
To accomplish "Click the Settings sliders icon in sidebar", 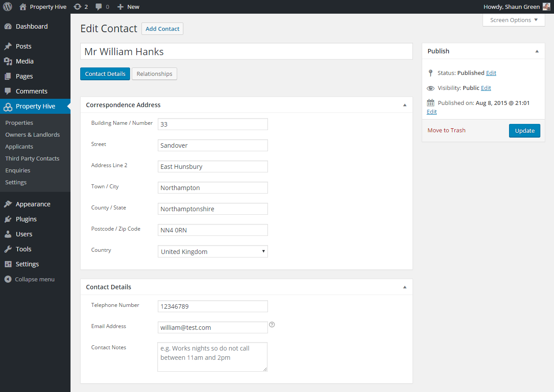I will click(8, 264).
